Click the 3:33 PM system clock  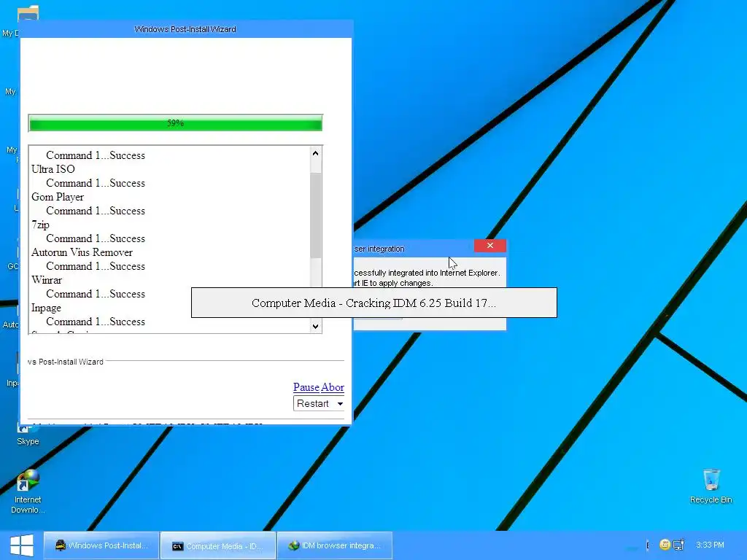point(710,545)
